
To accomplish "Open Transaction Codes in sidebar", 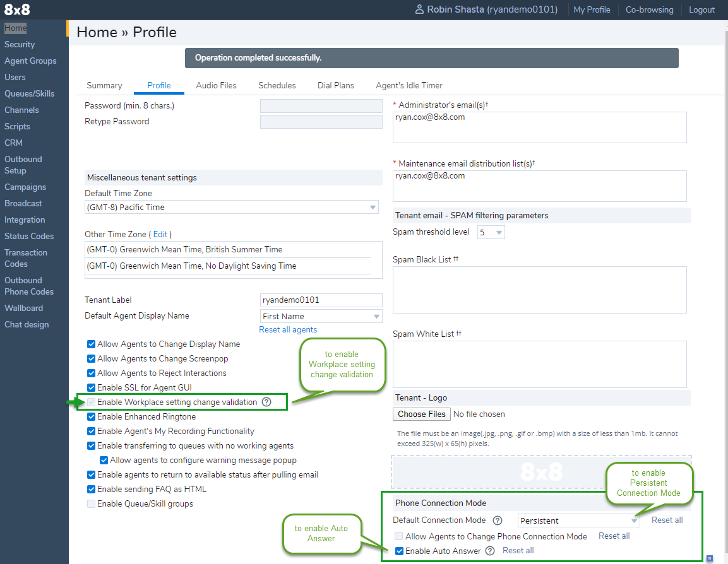I will coord(26,258).
